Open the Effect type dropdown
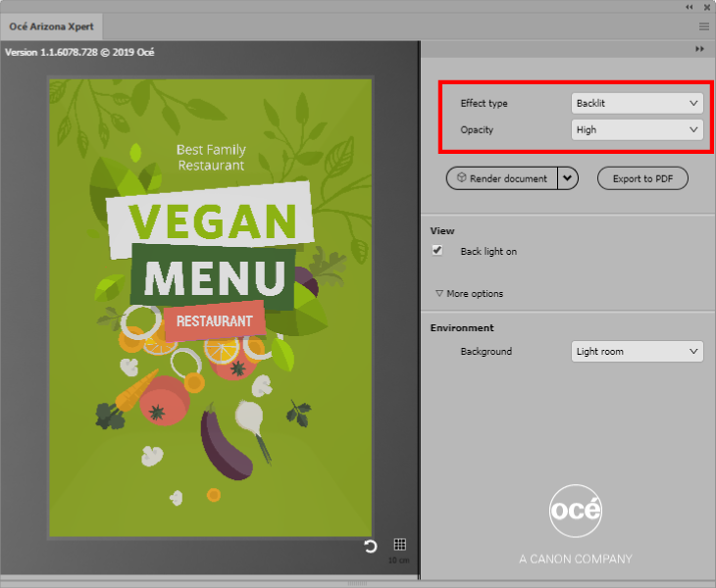Viewport: 716px width, 588px height. pyautogui.click(x=637, y=103)
